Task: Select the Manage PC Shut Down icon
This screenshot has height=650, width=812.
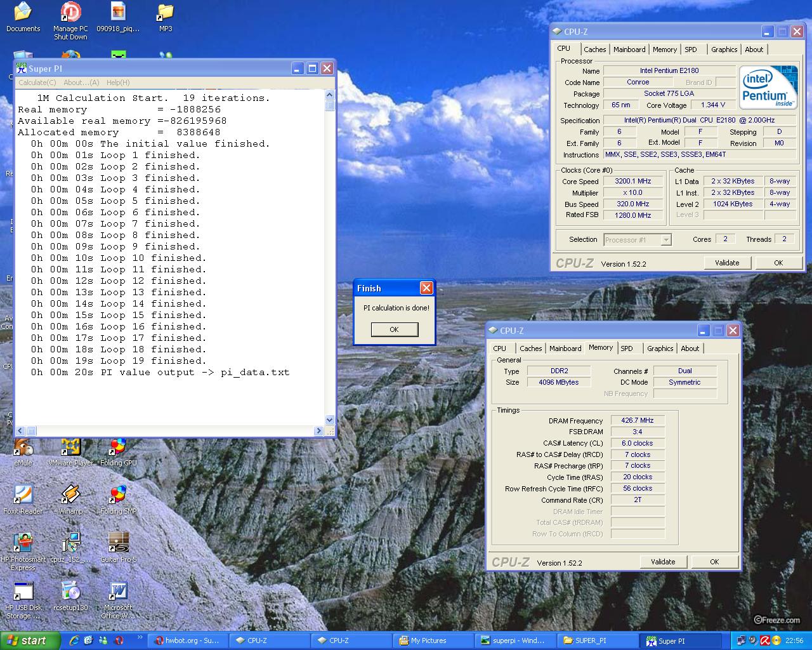Action: (x=70, y=21)
